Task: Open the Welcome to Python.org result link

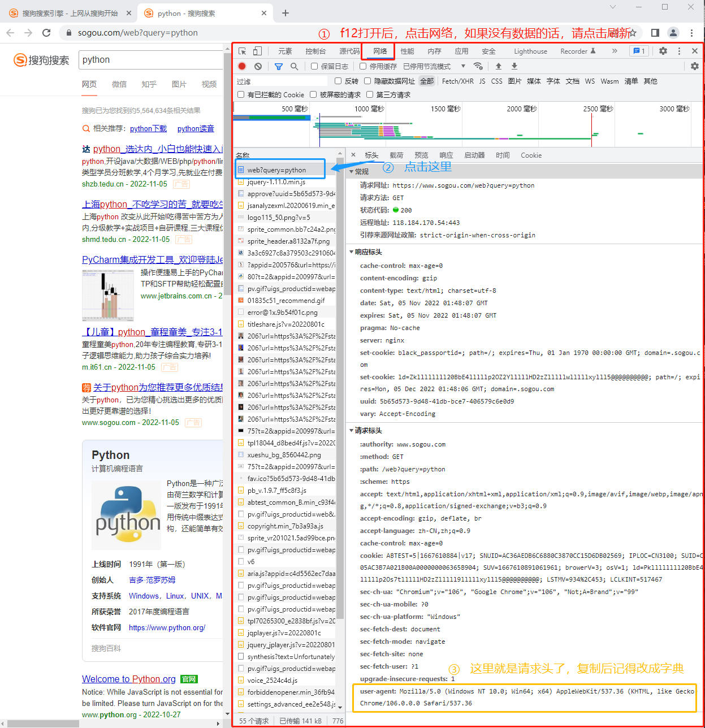Action: point(129,679)
